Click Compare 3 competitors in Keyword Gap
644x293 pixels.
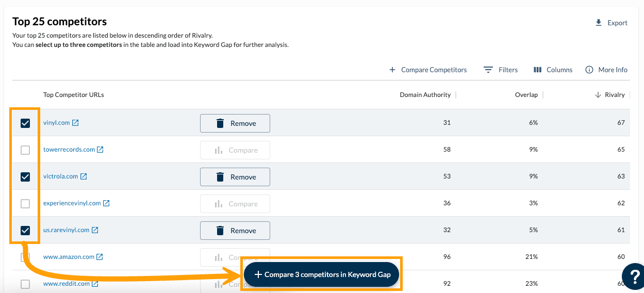tap(322, 274)
